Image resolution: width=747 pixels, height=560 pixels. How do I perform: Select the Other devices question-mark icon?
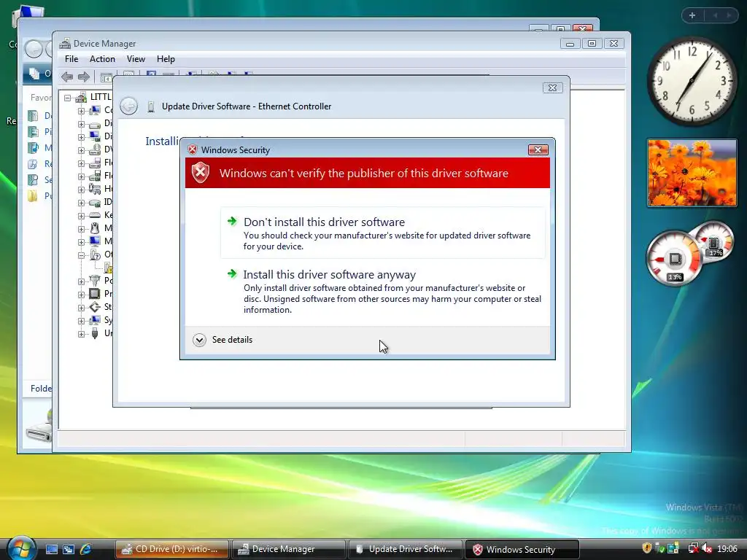[95, 254]
